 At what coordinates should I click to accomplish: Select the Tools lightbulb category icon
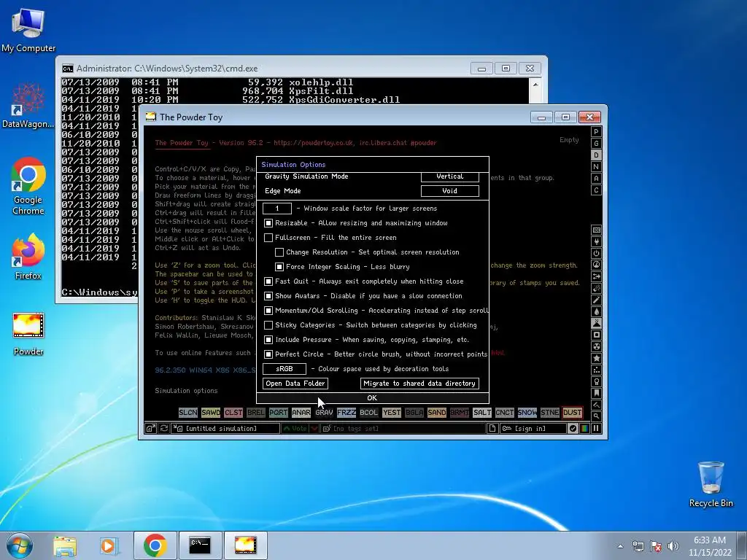(596, 381)
